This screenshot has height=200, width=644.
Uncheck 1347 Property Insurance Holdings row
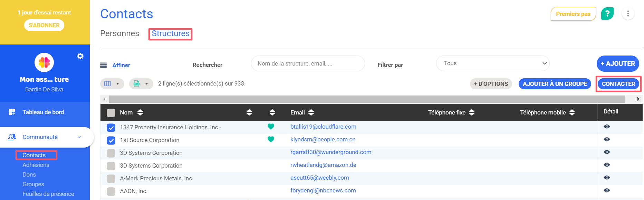[x=111, y=128]
